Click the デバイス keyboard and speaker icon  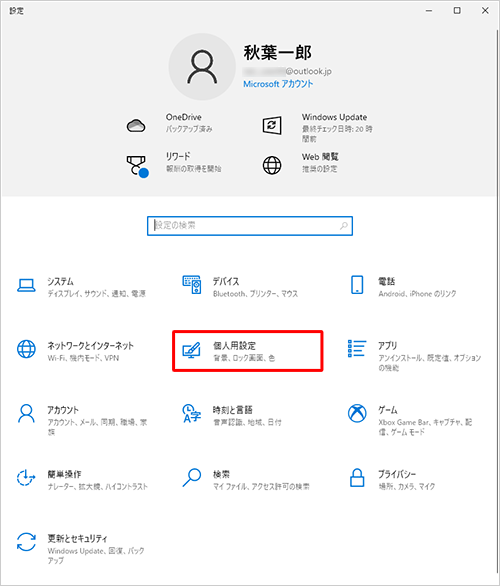pyautogui.click(x=192, y=285)
